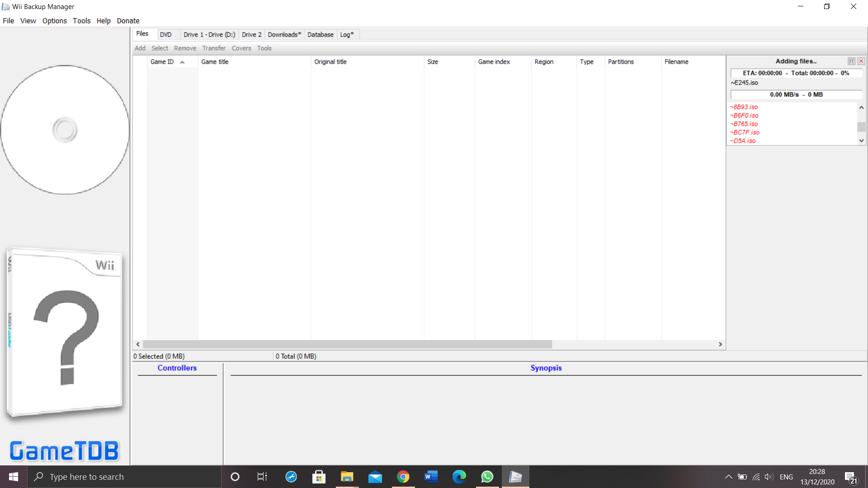Open Microsoft Store from the taskbar
868x488 pixels.
[x=319, y=477]
